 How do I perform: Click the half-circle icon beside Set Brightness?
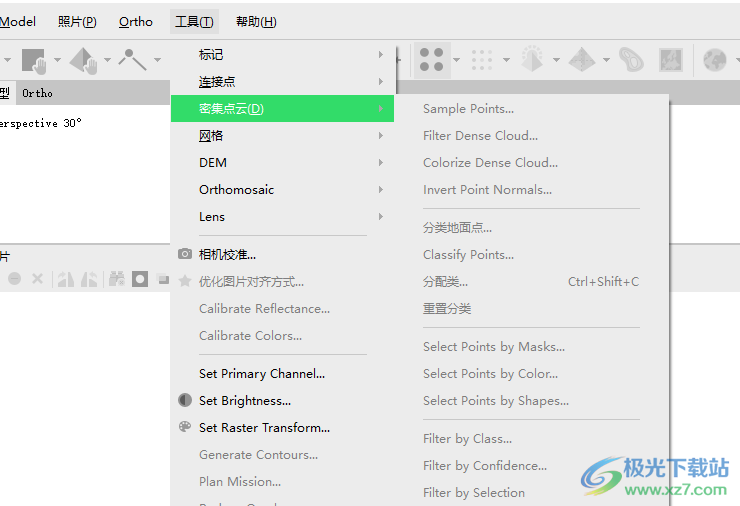(x=185, y=400)
